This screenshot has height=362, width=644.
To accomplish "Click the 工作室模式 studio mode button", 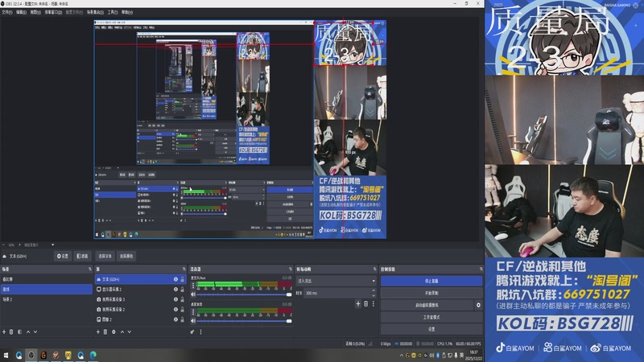I will (431, 317).
